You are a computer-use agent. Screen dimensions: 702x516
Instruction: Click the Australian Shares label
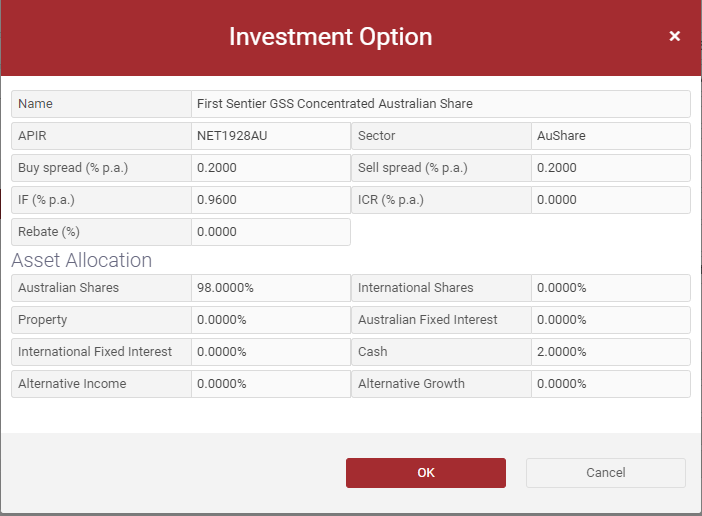pyautogui.click(x=68, y=288)
